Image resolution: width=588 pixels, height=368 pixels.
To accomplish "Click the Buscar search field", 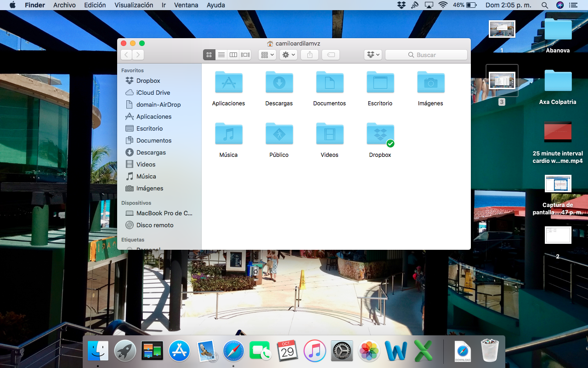I will coord(426,55).
